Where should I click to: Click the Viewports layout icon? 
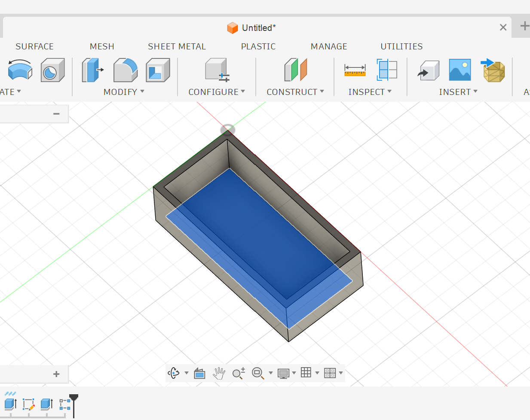[x=330, y=373]
